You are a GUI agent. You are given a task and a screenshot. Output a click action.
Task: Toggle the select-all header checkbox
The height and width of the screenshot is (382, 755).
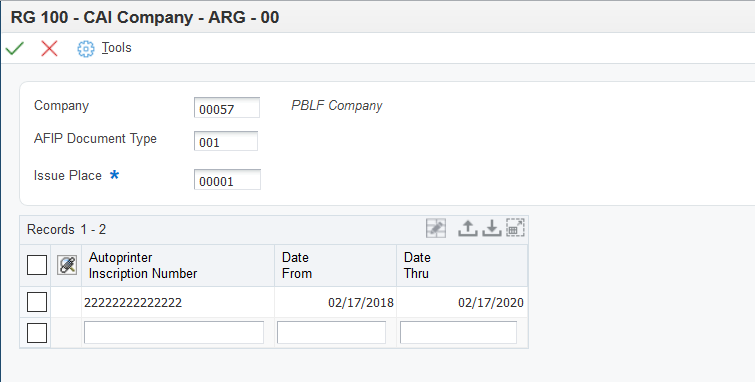point(37,265)
